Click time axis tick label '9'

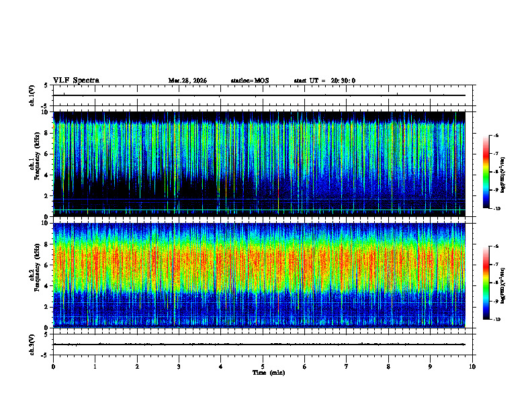click(x=431, y=367)
